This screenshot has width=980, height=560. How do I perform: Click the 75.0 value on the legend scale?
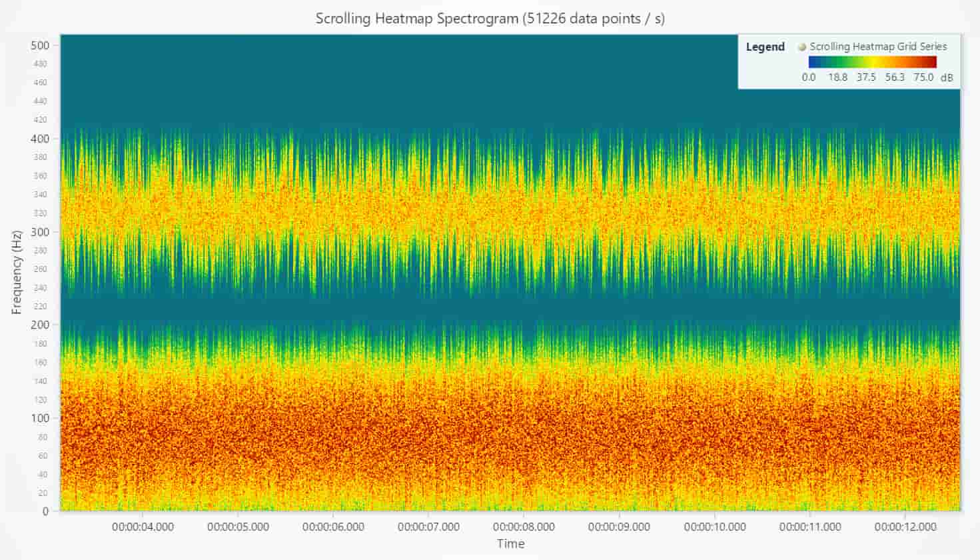923,77
